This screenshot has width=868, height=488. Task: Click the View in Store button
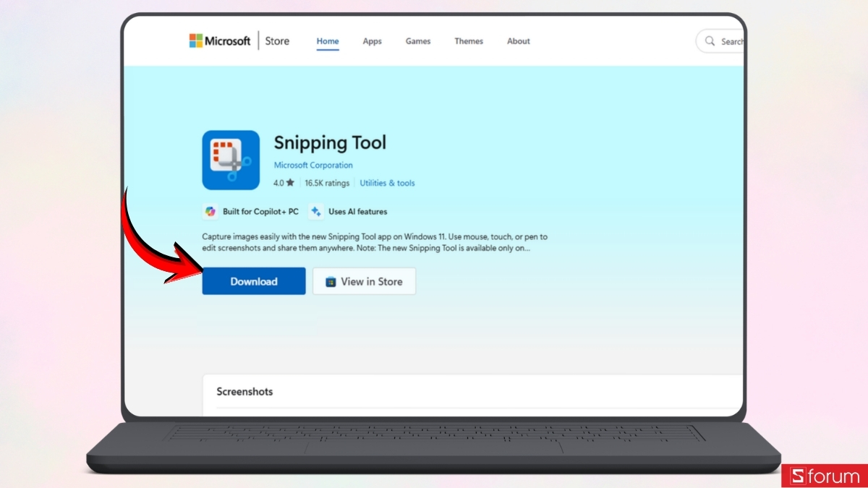[364, 281]
